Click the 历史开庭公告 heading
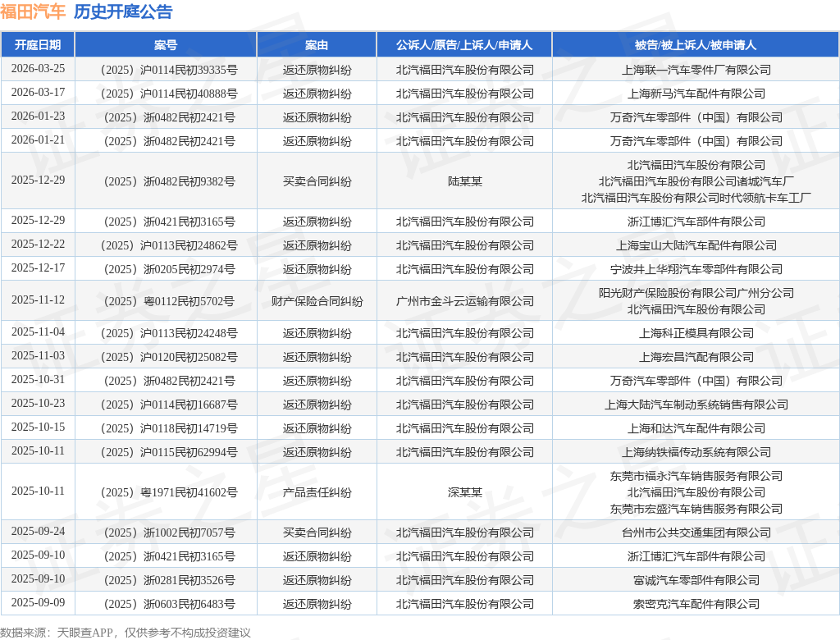 coord(123,11)
